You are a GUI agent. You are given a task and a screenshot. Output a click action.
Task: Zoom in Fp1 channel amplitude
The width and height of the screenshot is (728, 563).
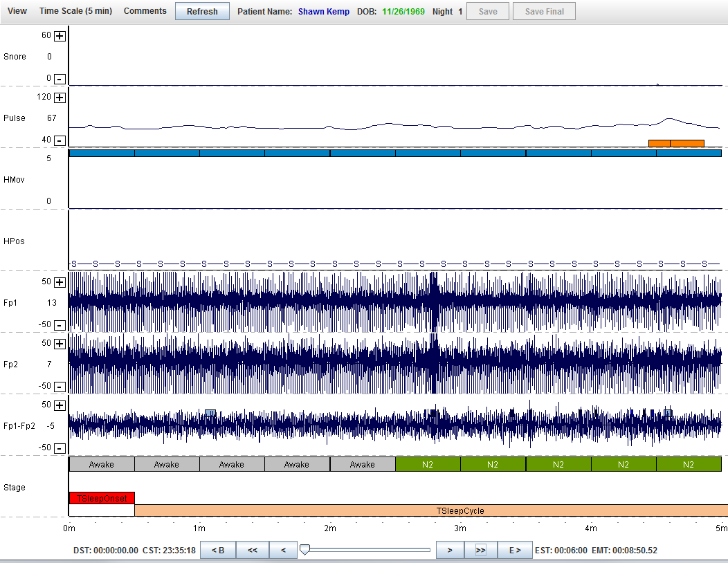(60, 282)
